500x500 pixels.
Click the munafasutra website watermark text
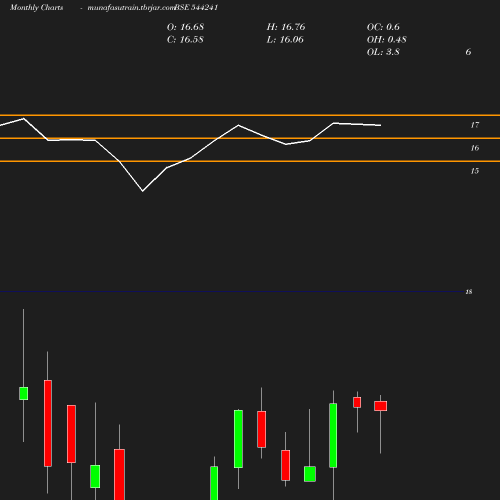click(131, 8)
